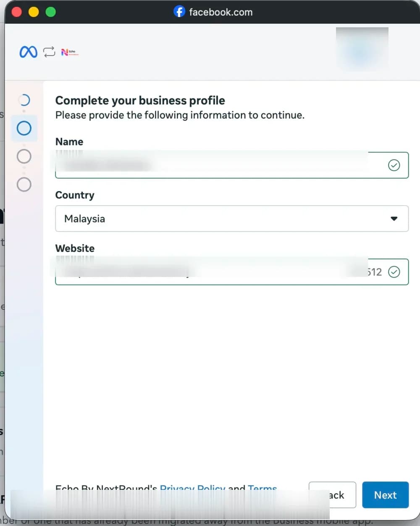Click the Next button

coord(386,495)
